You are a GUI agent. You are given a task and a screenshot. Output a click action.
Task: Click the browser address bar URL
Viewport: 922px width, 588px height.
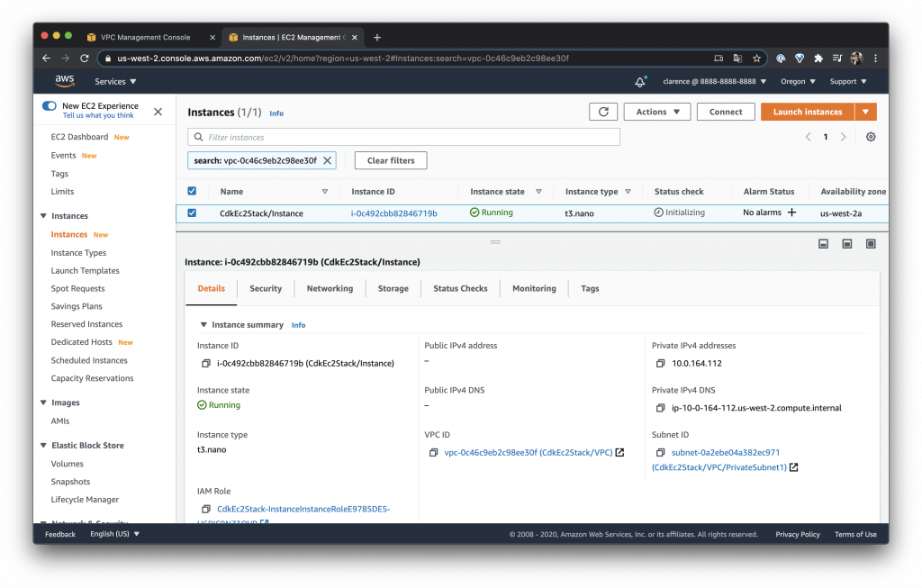point(343,59)
